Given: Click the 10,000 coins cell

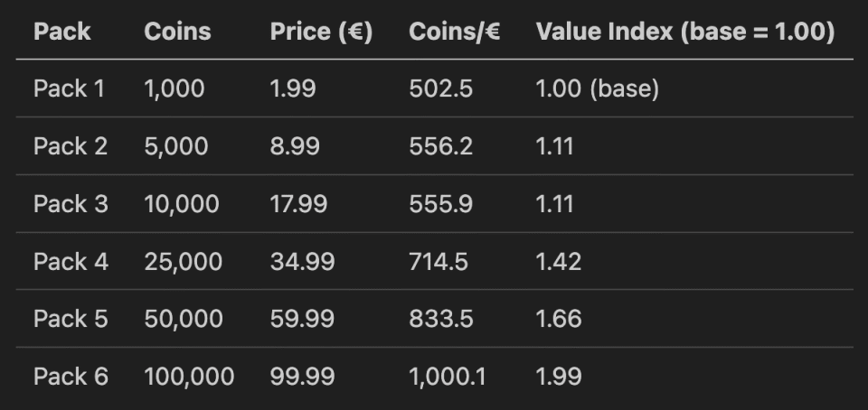Looking at the screenshot, I should [181, 204].
